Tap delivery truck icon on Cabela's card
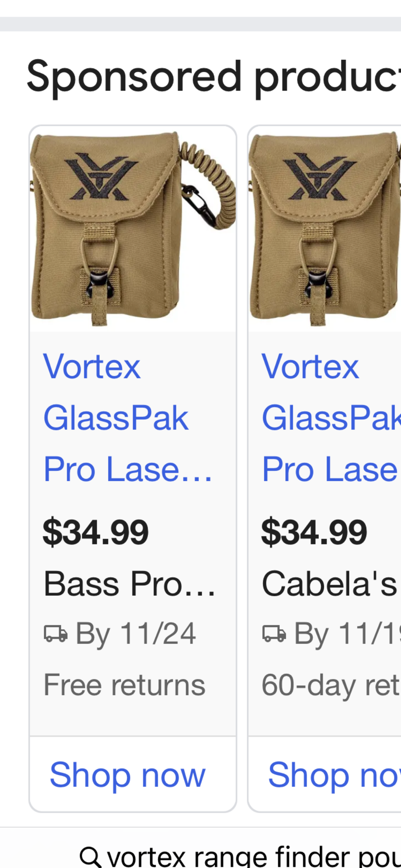Image resolution: width=401 pixels, height=868 pixels. click(274, 633)
